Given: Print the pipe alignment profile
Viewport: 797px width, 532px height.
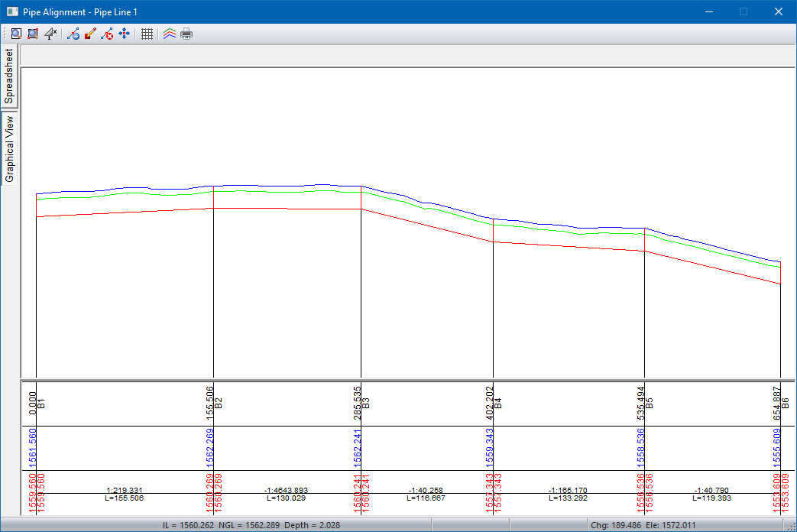Looking at the screenshot, I should (x=186, y=34).
